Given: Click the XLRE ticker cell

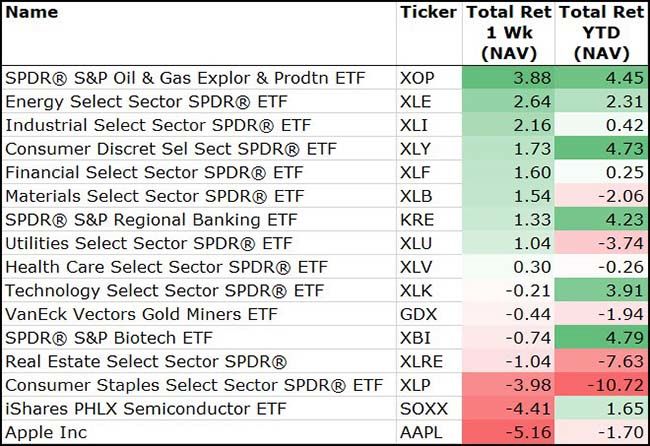Looking at the screenshot, I should 422,361.
